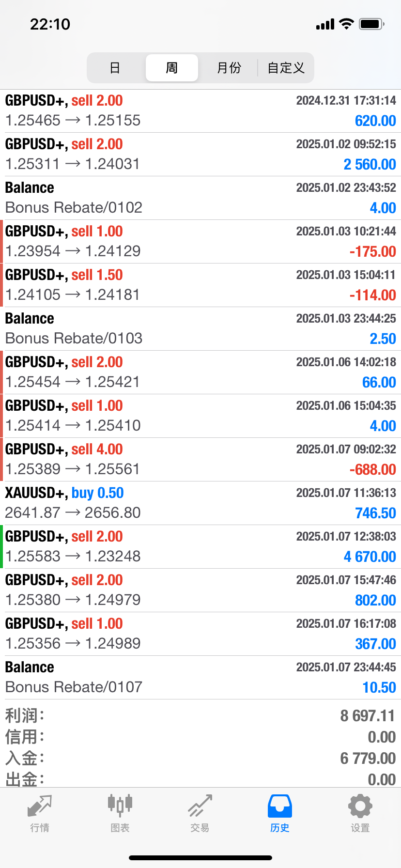Select the Bonus Rebate/0107 balance entry
The image size is (401, 868).
click(200, 678)
